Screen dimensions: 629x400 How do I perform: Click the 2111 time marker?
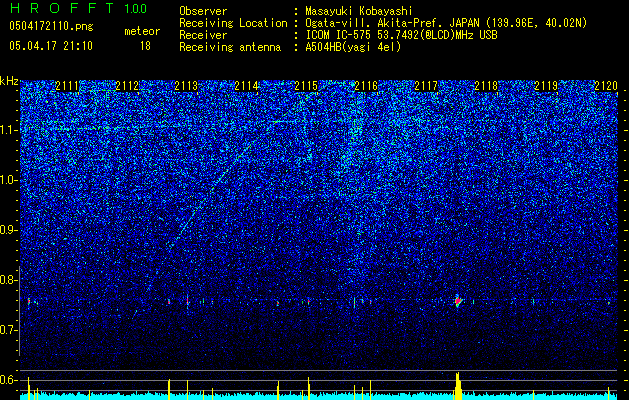tap(67, 86)
